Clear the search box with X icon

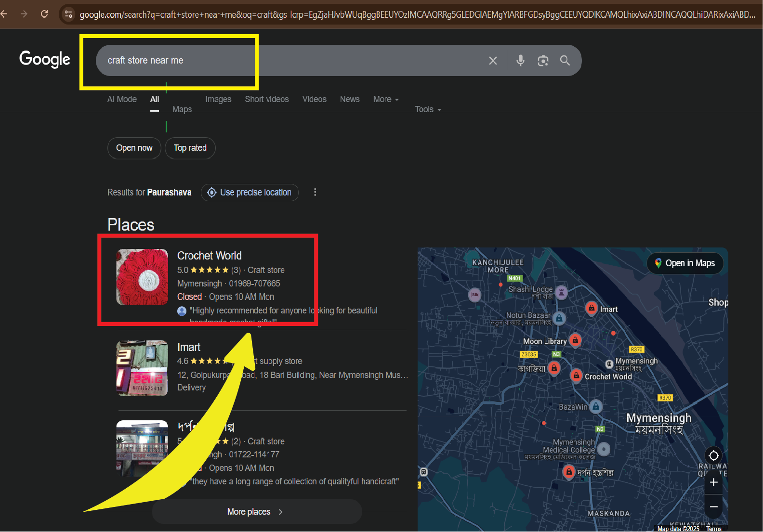[493, 61]
